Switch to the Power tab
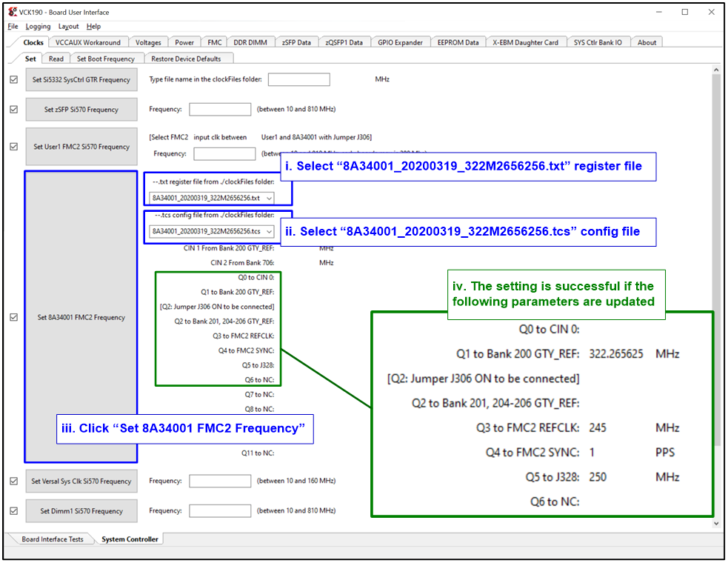The width and height of the screenshot is (728, 563). pyautogui.click(x=184, y=42)
